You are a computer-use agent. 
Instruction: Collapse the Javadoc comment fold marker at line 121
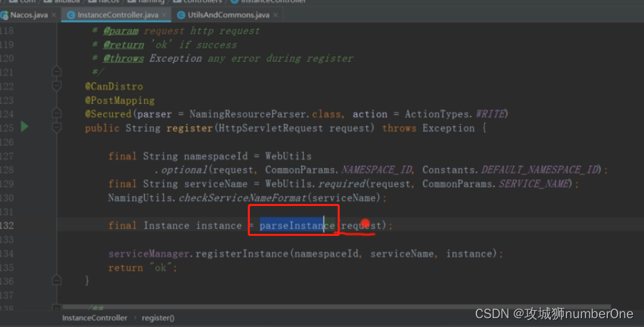57,71
